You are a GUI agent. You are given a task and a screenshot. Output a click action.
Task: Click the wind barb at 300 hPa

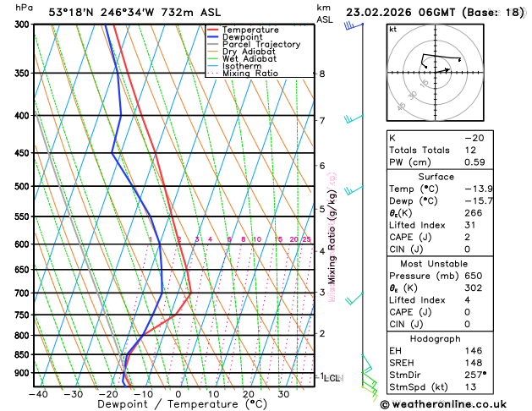(354, 25)
